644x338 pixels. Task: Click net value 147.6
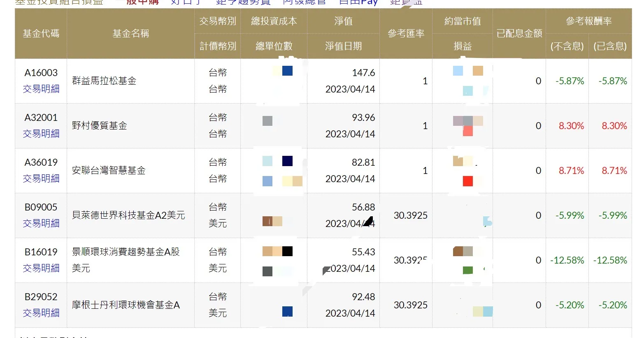[363, 73]
